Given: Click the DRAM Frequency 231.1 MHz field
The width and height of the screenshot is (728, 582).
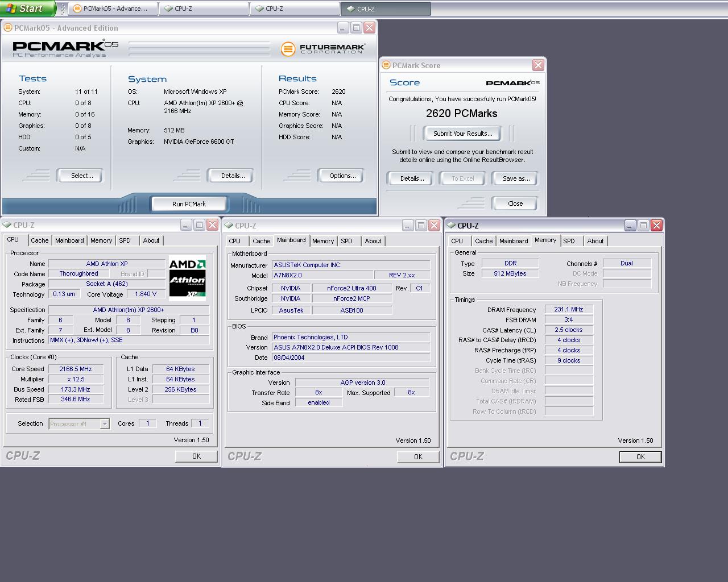Looking at the screenshot, I should click(x=569, y=309).
